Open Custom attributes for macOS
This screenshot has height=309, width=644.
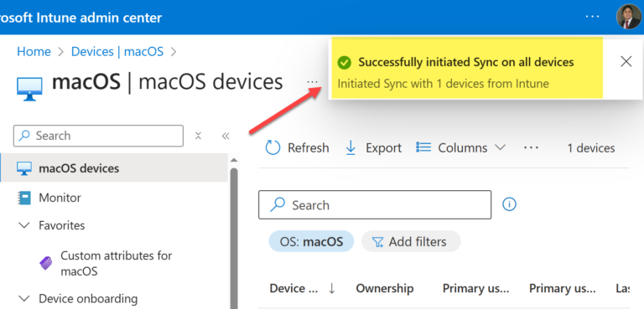point(117,264)
